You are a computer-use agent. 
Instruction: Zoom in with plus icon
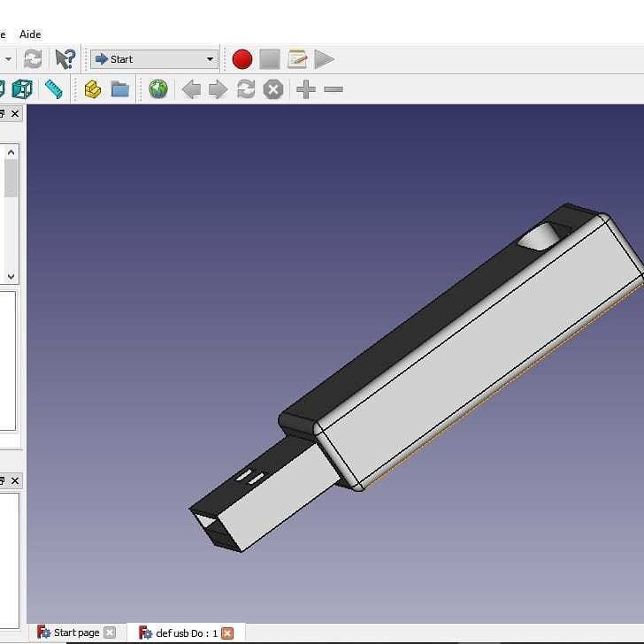click(x=306, y=89)
